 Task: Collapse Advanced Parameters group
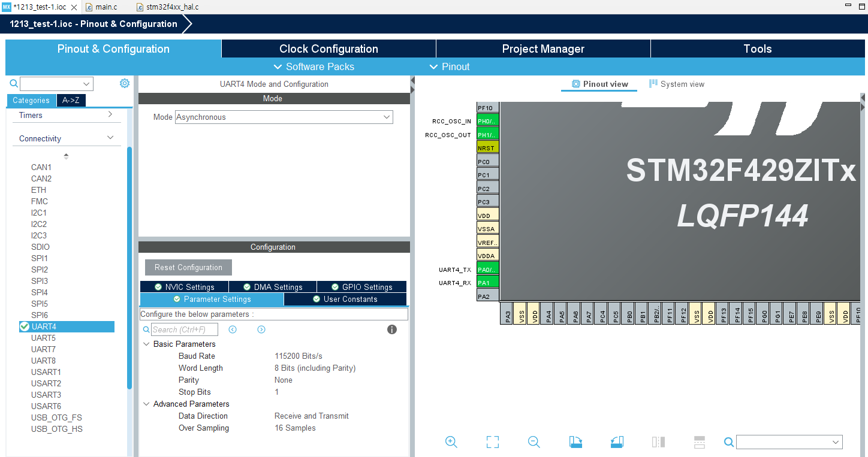[x=146, y=404]
